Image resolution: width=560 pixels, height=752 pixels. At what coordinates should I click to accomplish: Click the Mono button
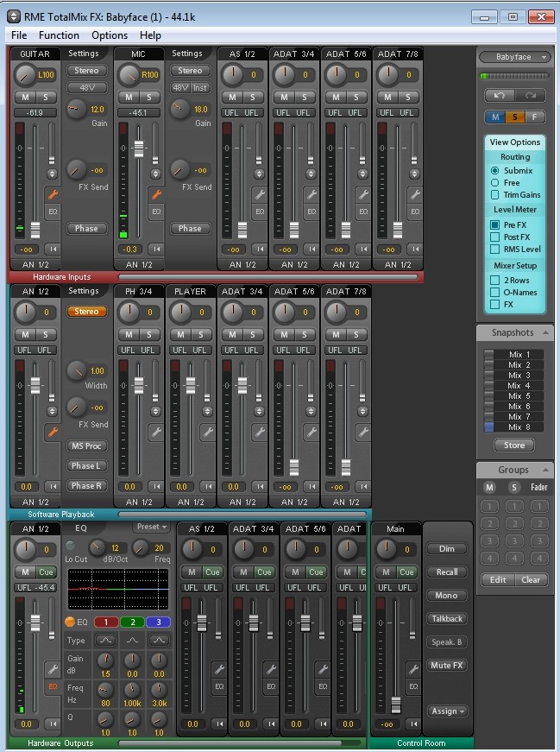tap(447, 595)
